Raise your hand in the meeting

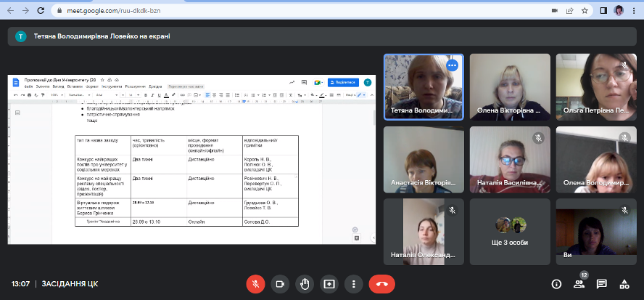(305, 284)
